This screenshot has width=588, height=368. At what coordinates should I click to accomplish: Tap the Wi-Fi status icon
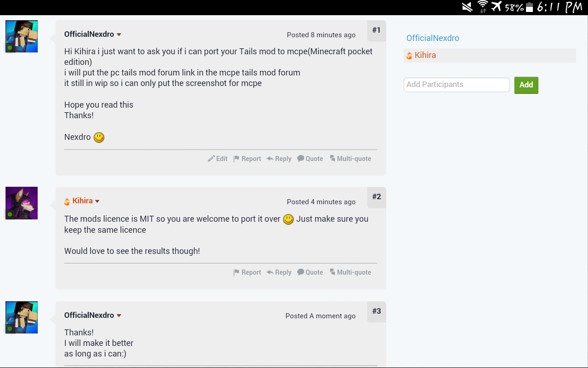(482, 6)
